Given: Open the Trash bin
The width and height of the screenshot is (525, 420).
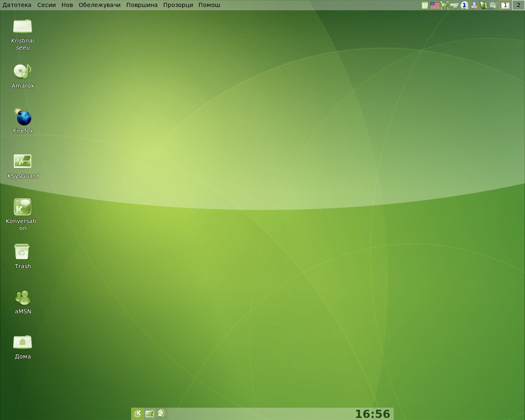Looking at the screenshot, I should (x=22, y=252).
